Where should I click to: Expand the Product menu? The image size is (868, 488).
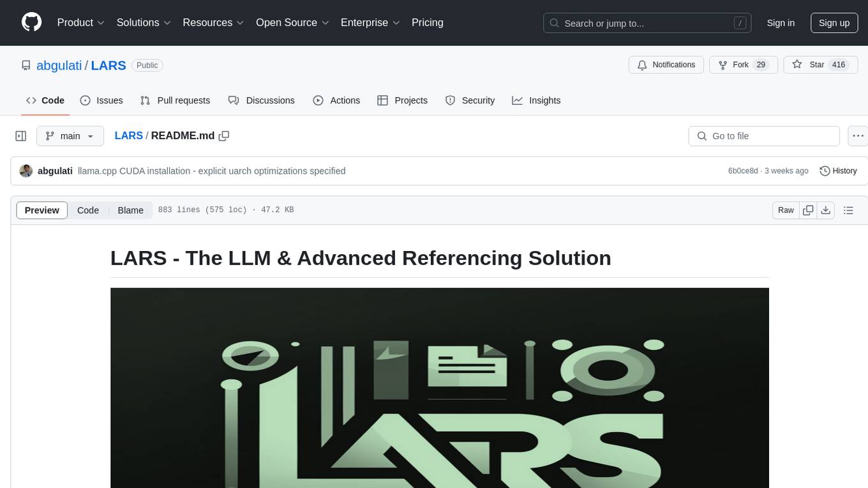[81, 22]
